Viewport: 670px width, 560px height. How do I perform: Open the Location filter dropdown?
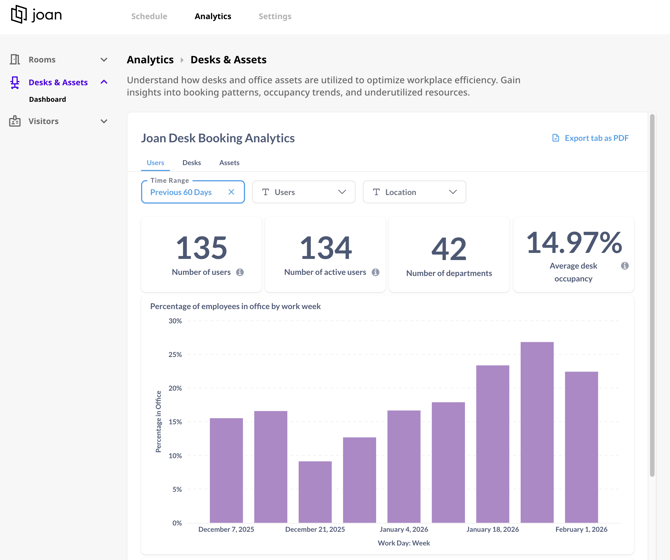pos(414,192)
